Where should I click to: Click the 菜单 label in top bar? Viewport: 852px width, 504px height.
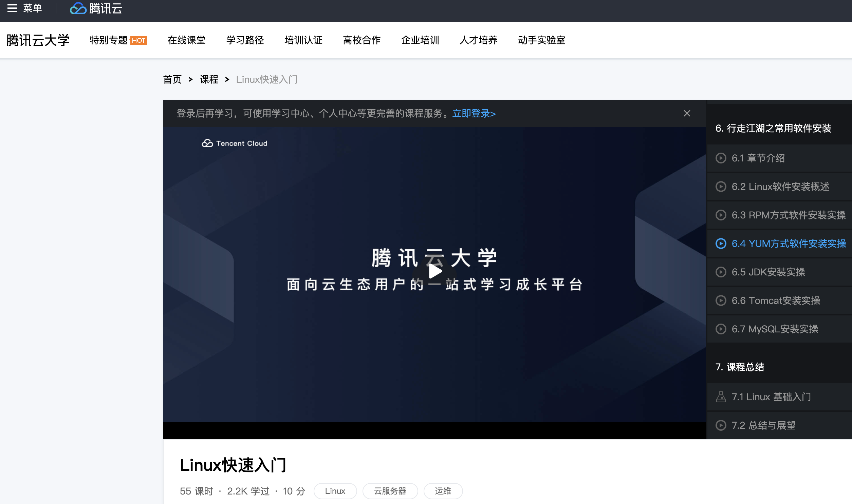pyautogui.click(x=33, y=8)
